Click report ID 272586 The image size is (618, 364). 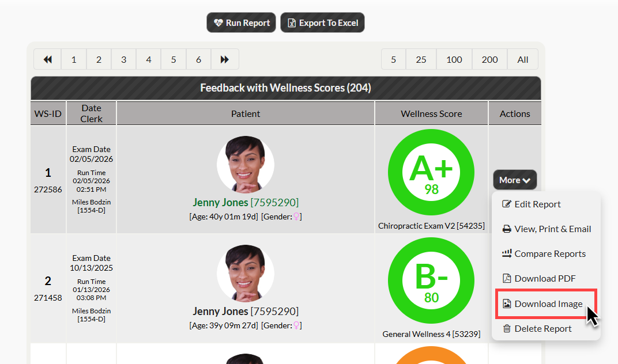click(x=48, y=189)
